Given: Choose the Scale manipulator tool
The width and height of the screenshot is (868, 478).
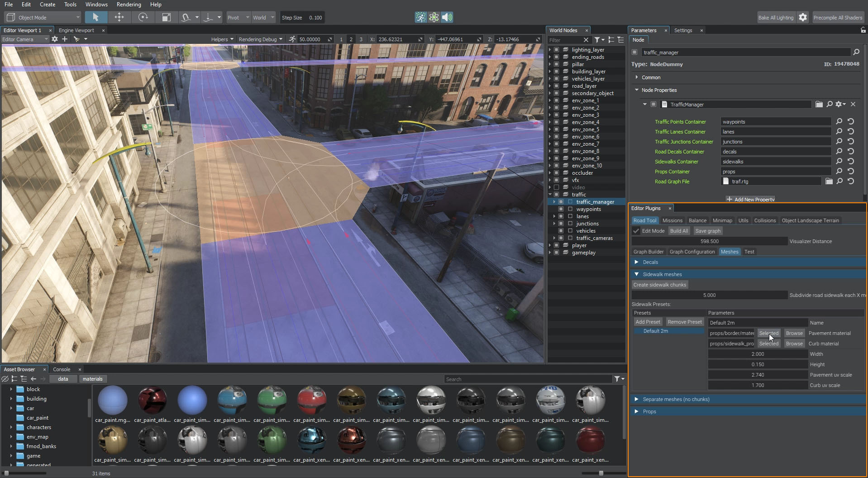Looking at the screenshot, I should point(166,17).
